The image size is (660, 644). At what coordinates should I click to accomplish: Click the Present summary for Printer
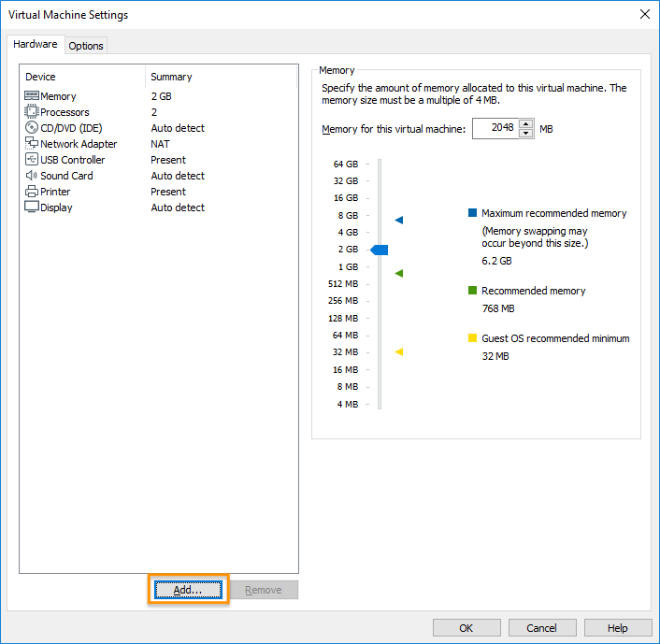click(x=168, y=192)
